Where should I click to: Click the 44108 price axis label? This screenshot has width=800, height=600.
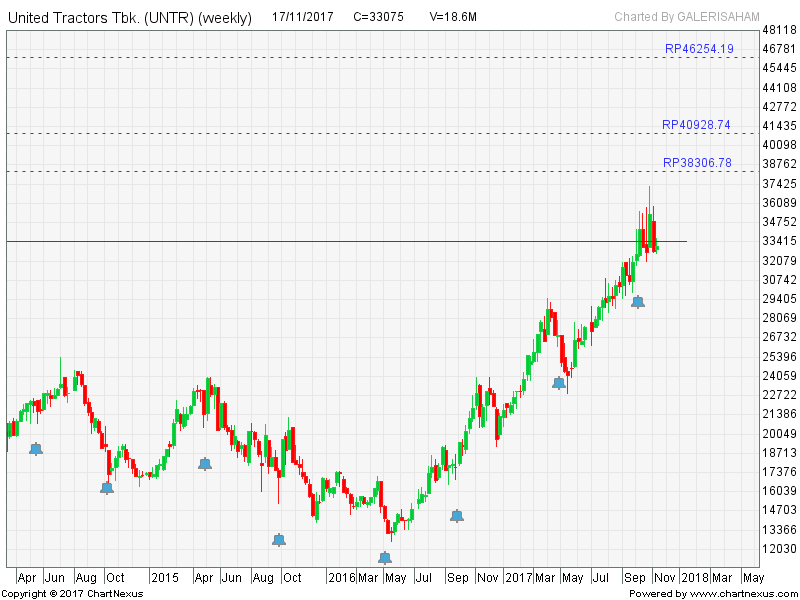point(779,88)
